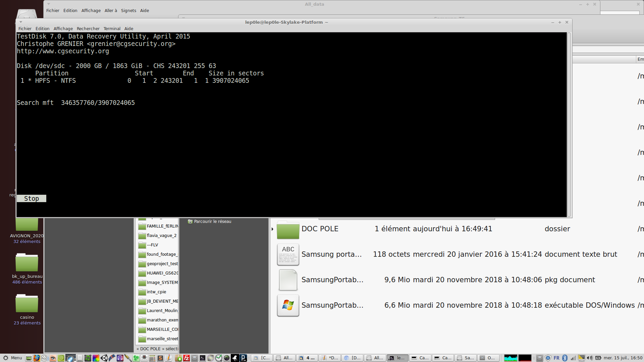Click the Bluetooth tray icon

pyautogui.click(x=565, y=358)
